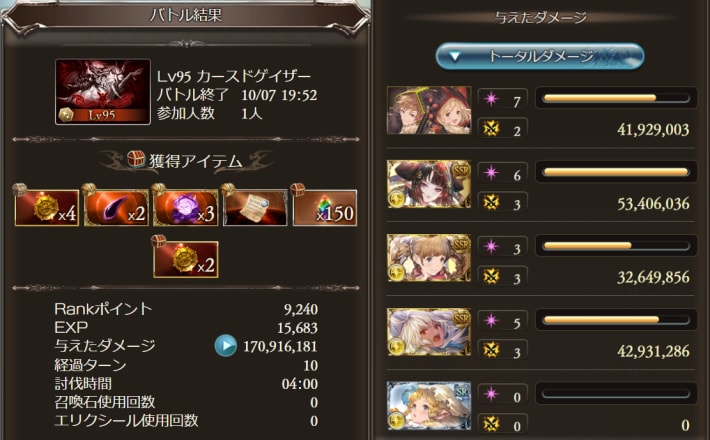Click the Lv95 カースドゲイザー boss thumbnail

[x=103, y=92]
